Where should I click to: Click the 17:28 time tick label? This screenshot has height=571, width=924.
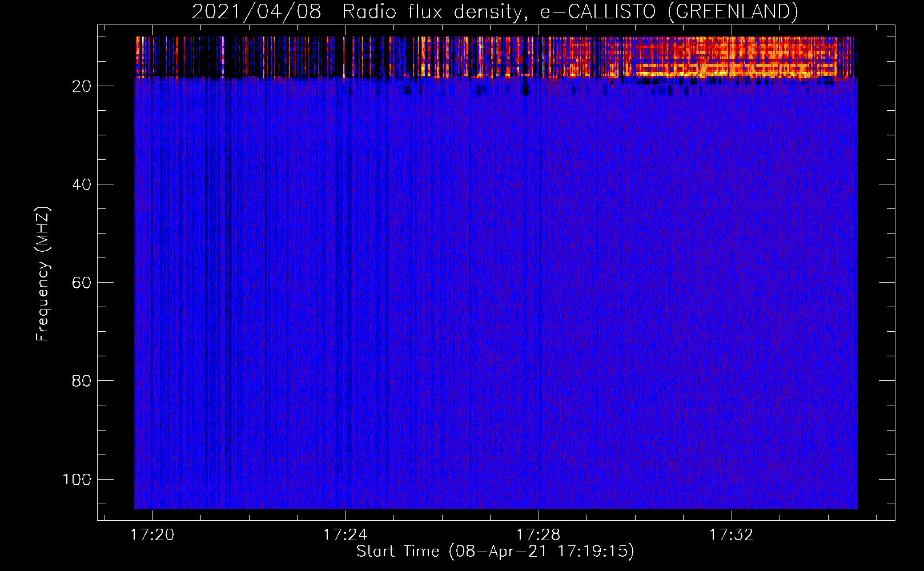[539, 535]
